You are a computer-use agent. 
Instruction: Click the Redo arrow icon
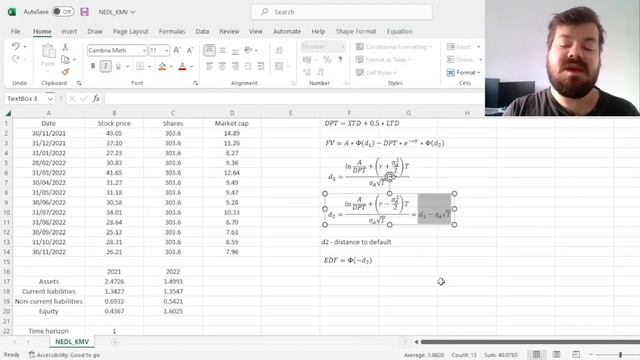click(16, 59)
